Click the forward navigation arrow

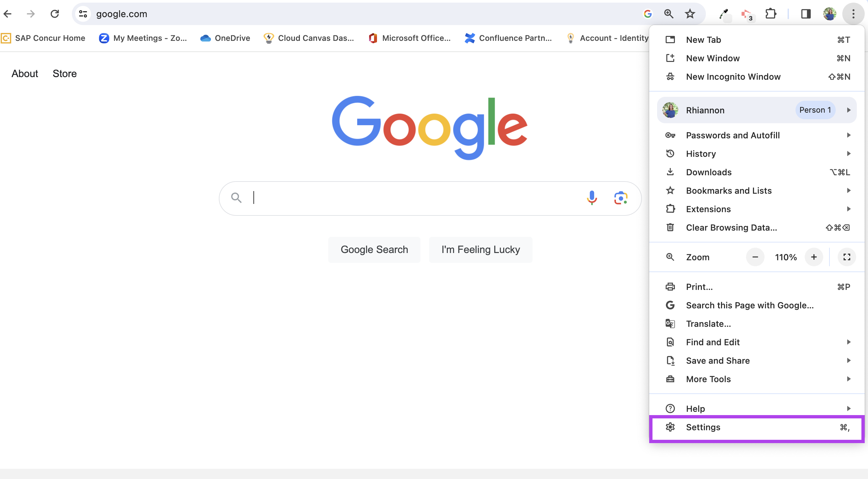pos(31,14)
